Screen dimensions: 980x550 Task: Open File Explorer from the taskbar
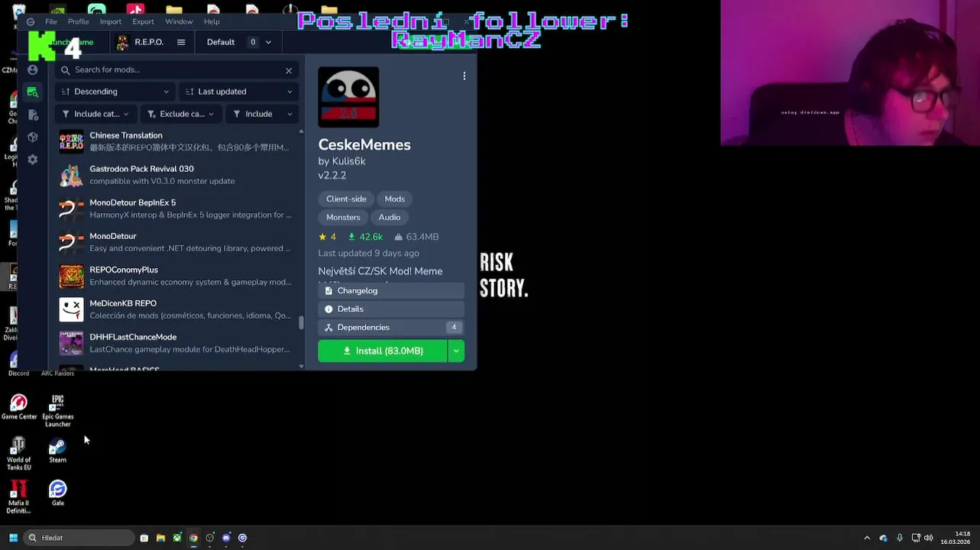(160, 538)
